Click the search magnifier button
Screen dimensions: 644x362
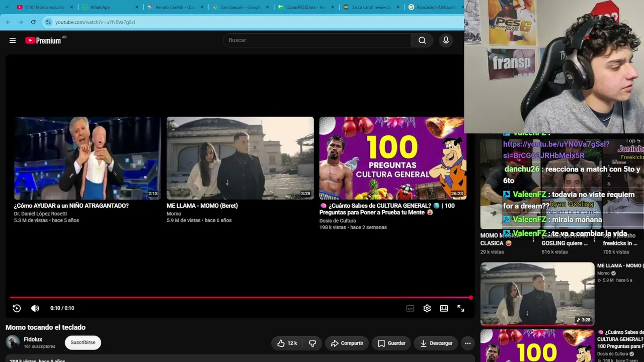coord(422,40)
